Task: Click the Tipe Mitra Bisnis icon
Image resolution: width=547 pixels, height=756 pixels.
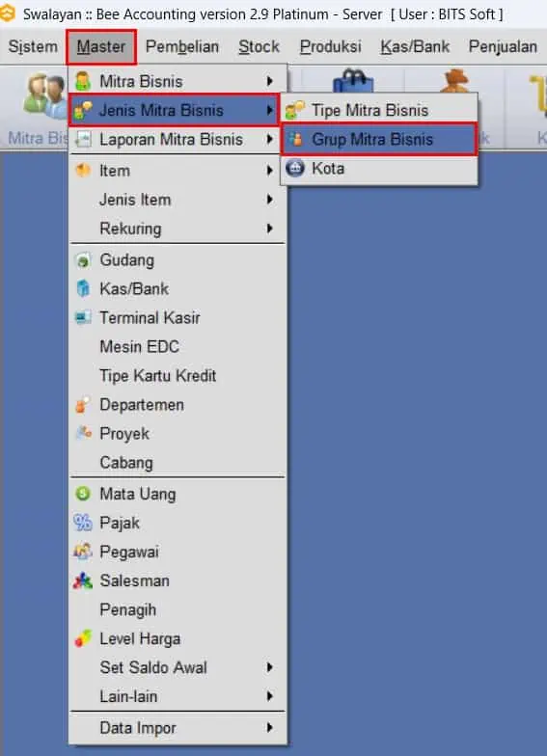Action: coord(295,110)
